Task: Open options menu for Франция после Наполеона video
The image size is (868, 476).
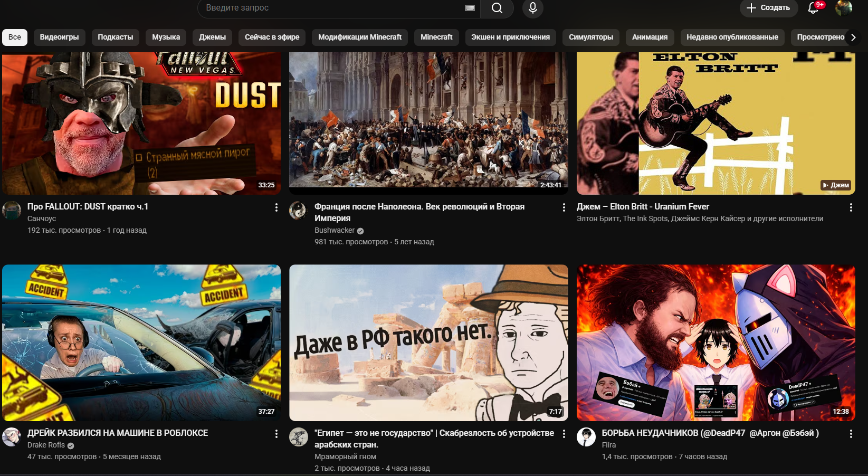Action: [564, 207]
